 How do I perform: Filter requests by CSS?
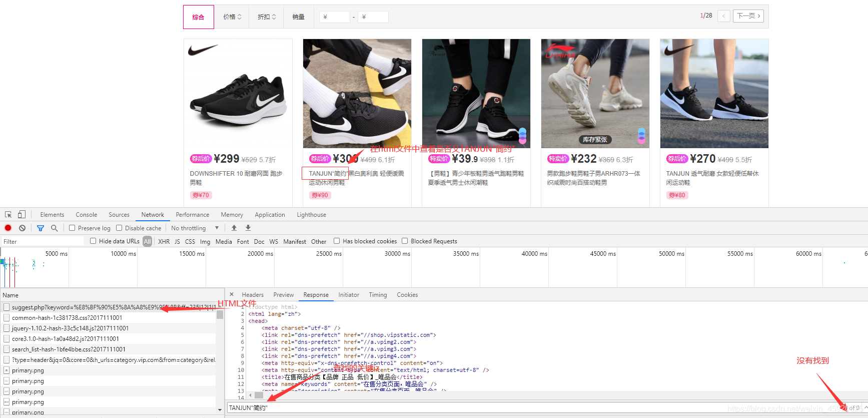point(190,241)
